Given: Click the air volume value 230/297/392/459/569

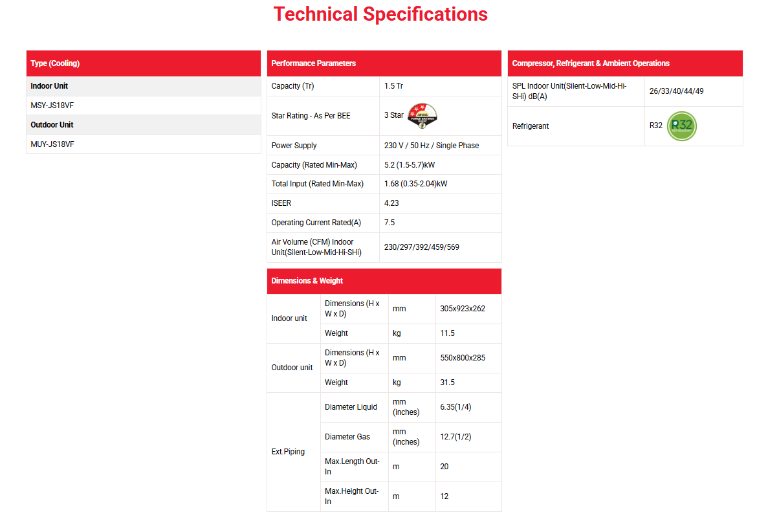Looking at the screenshot, I should [x=421, y=247].
